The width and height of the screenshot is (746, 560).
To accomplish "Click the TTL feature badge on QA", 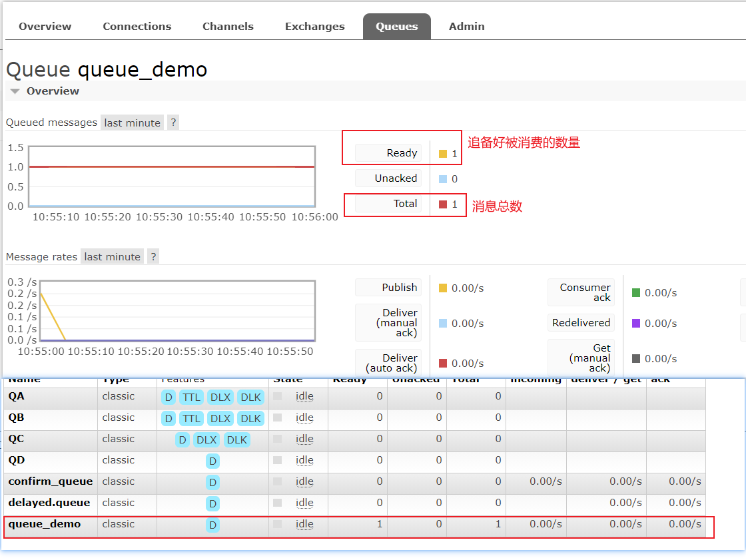I will [x=191, y=398].
